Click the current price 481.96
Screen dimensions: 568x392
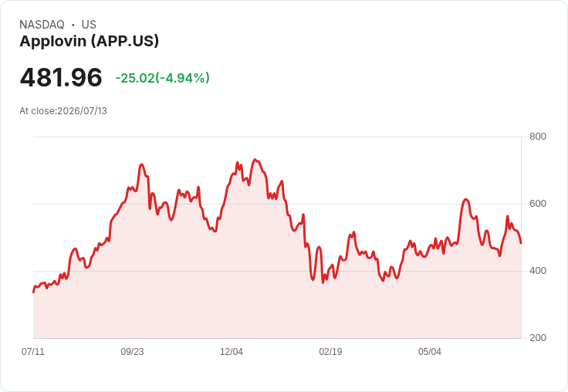(61, 77)
